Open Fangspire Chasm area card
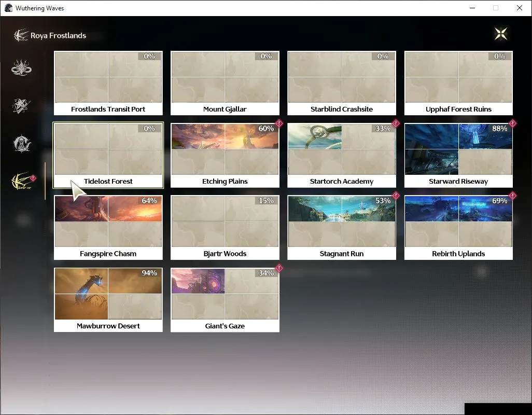 (108, 227)
